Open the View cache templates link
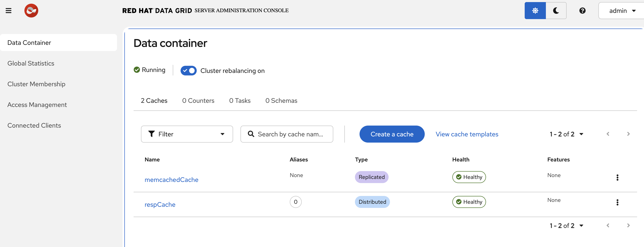The image size is (644, 247). pos(467,134)
